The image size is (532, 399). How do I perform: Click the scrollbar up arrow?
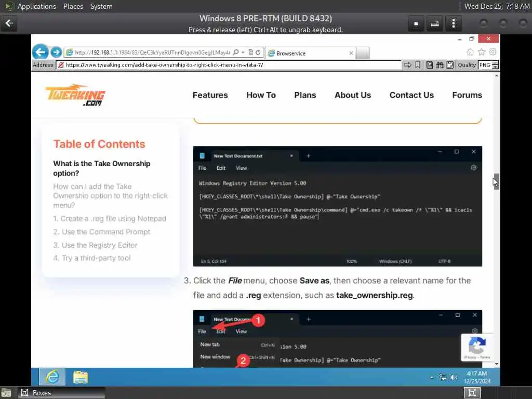coord(496,76)
